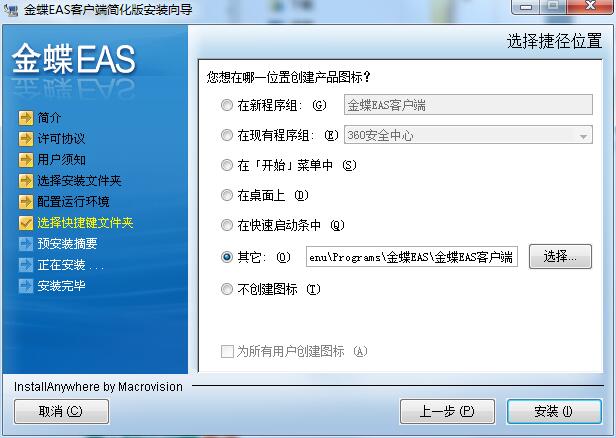Select the 其它 radio button
The image size is (616, 438).
[227, 257]
